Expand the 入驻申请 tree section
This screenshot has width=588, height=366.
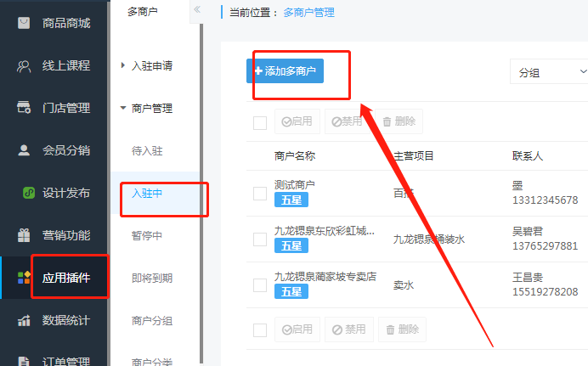122,65
